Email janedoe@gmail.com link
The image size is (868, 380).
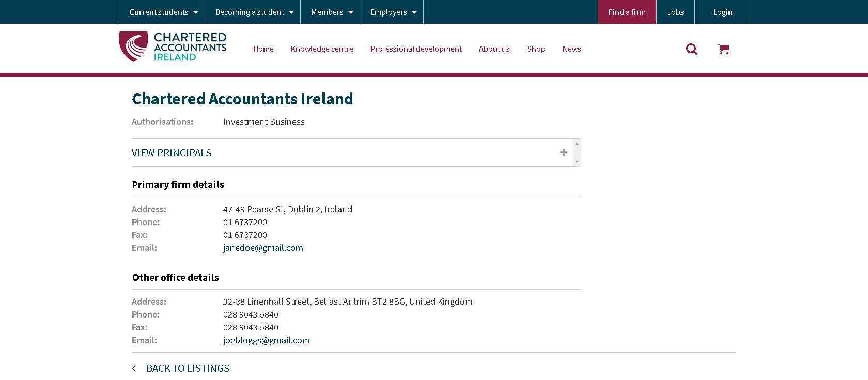click(263, 248)
